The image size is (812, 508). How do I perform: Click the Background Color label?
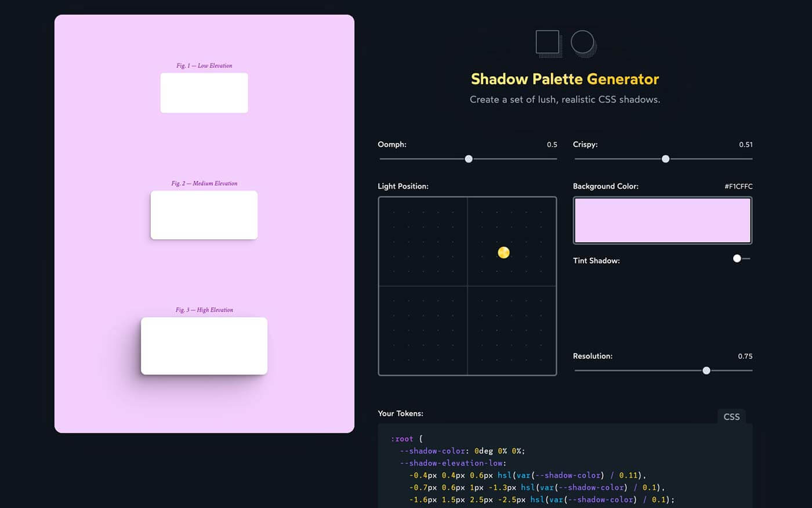606,186
